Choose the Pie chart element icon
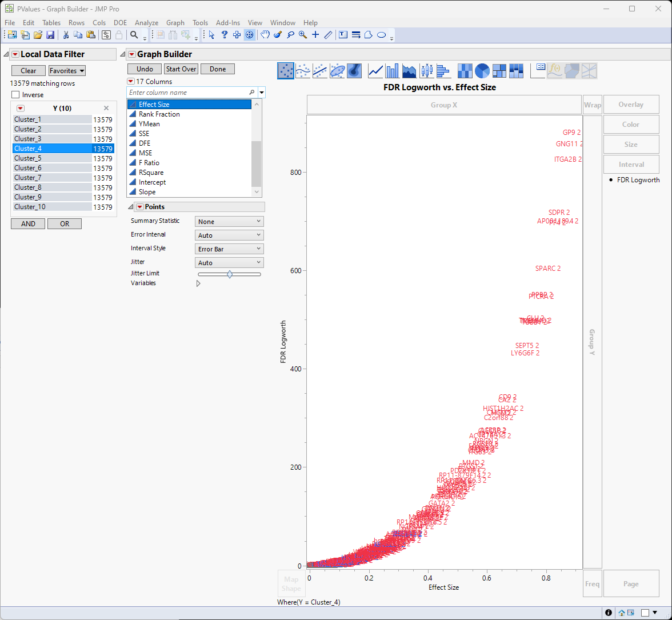The height and width of the screenshot is (620, 672). click(482, 70)
